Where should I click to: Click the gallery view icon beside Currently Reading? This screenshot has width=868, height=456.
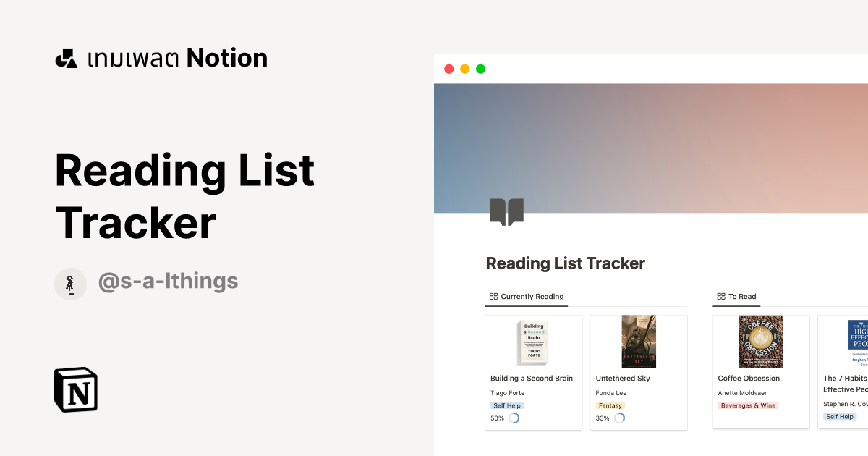point(493,296)
